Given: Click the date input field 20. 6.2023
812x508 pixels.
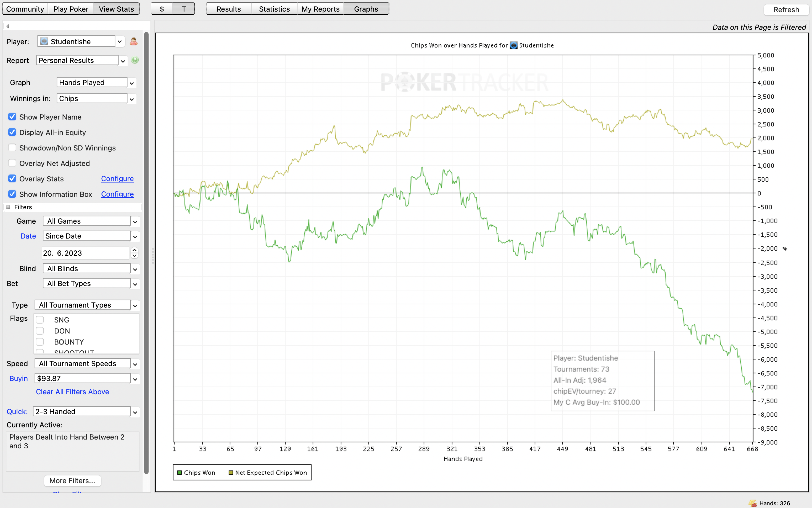Looking at the screenshot, I should (85, 253).
